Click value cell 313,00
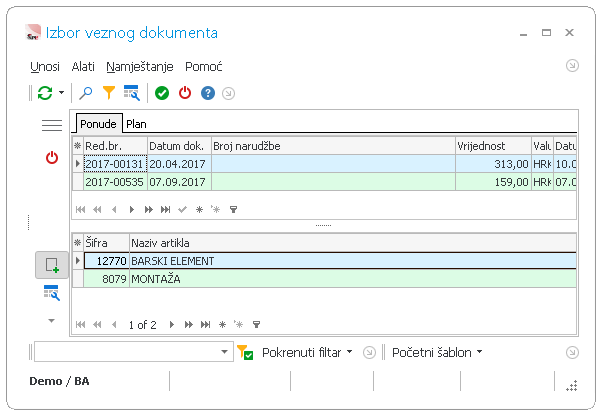Viewport: 604px width, 416px height. click(493, 164)
